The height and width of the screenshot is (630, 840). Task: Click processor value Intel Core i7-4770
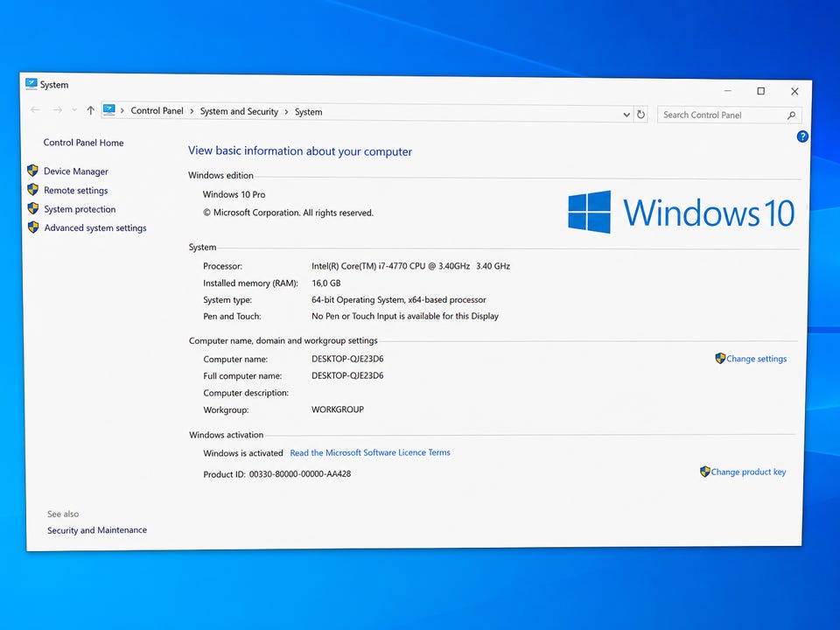point(411,266)
